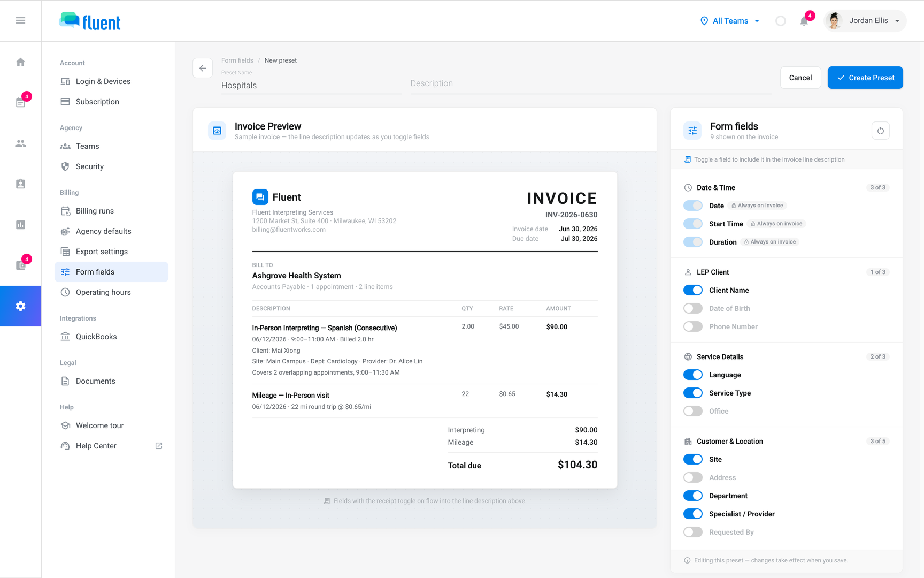Disable the Specialist / Provider toggle
The height and width of the screenshot is (578, 924).
pos(693,514)
